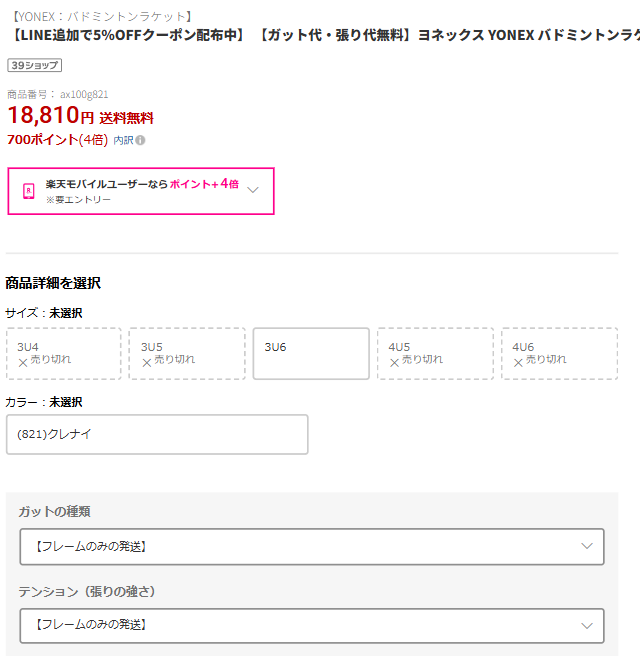This screenshot has width=640, height=656.
Task: Expand the Rakuten Mobile points banner chevron
Action: coord(253,190)
